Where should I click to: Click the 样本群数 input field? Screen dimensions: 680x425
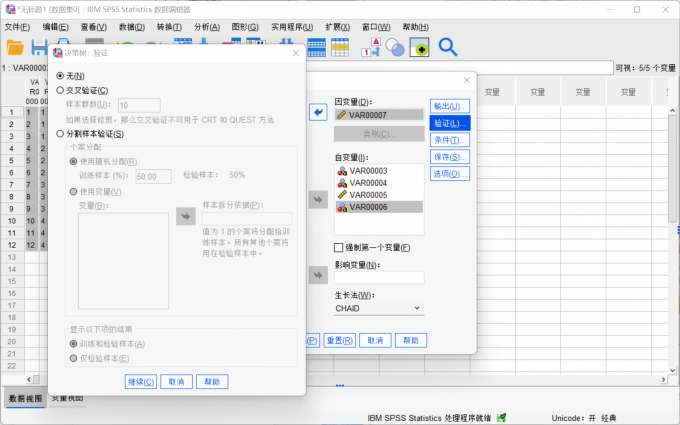click(139, 105)
